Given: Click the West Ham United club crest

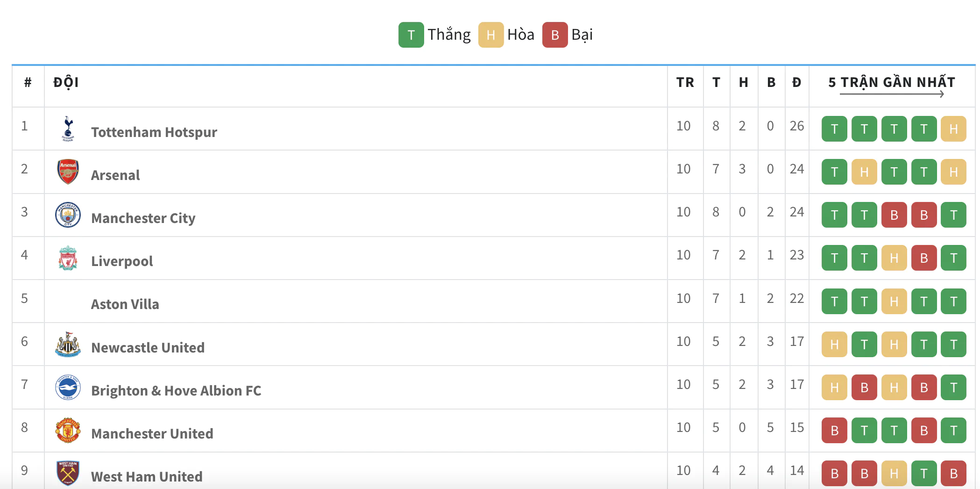Looking at the screenshot, I should (68, 473).
